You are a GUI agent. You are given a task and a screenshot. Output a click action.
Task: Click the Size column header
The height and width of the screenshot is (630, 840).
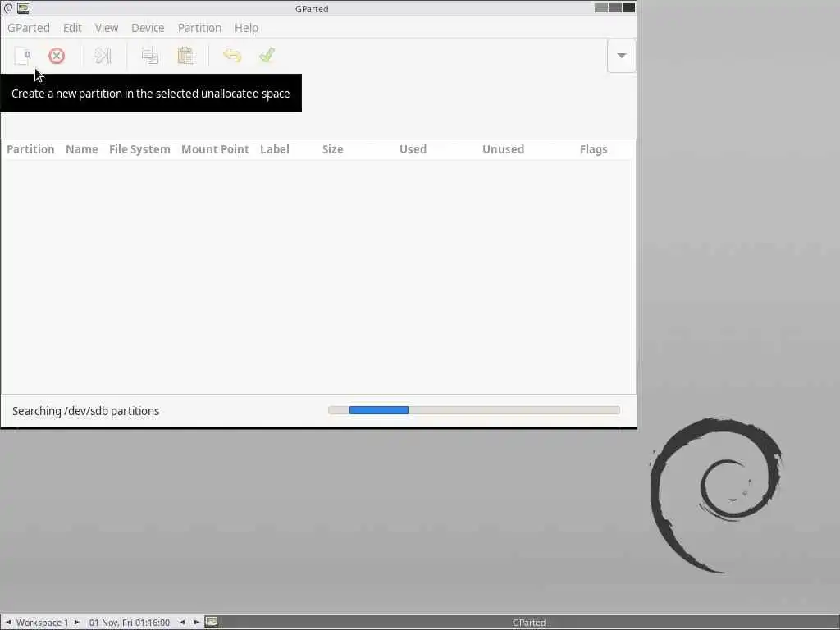tap(333, 149)
